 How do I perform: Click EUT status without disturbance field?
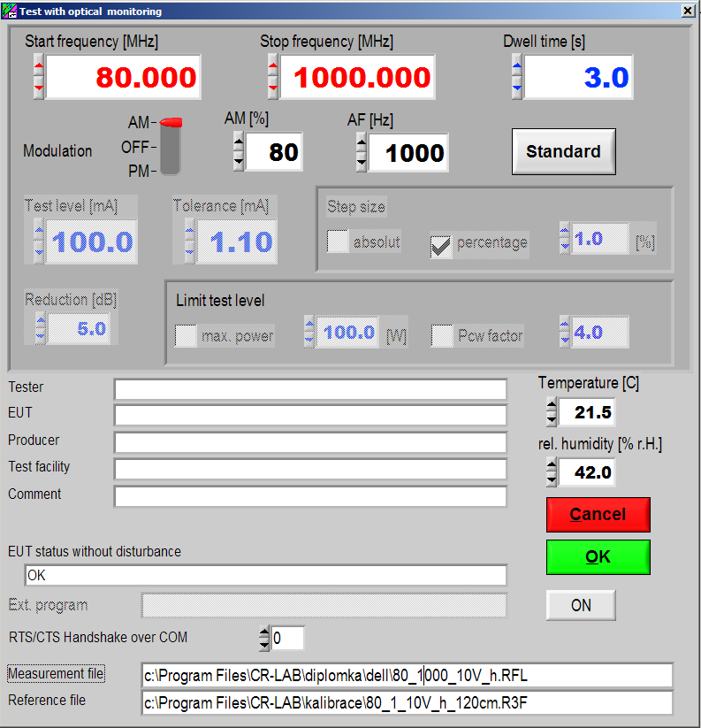coord(265,576)
